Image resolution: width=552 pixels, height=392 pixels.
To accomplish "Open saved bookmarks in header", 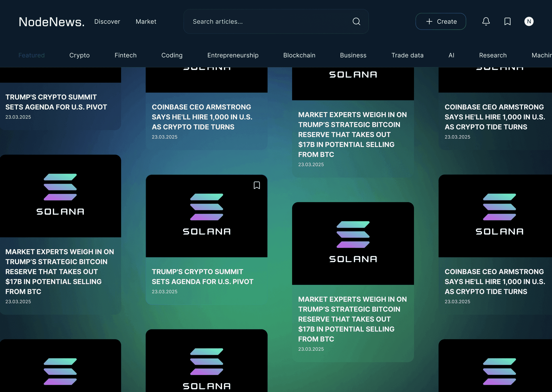I will pyautogui.click(x=508, y=22).
